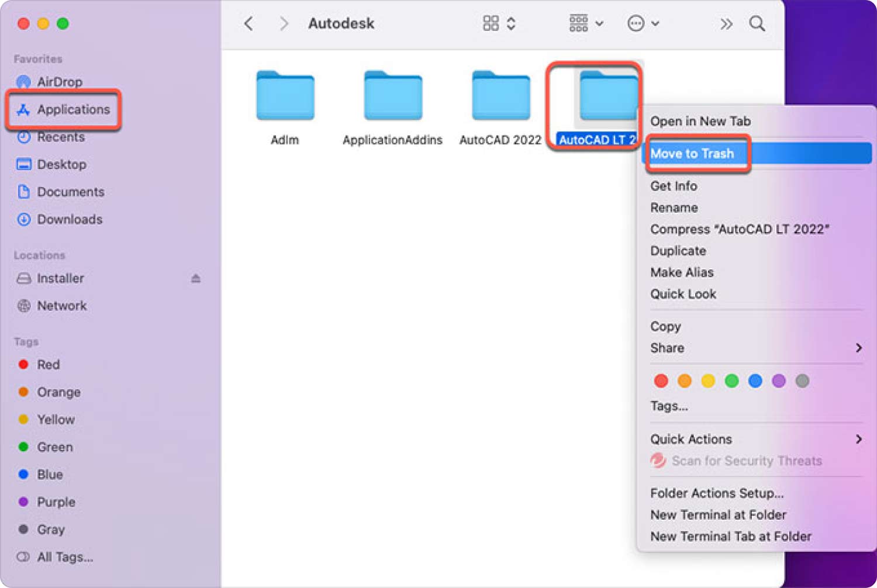Filter by Green tag in sidebar
The image size is (877, 588).
click(46, 447)
